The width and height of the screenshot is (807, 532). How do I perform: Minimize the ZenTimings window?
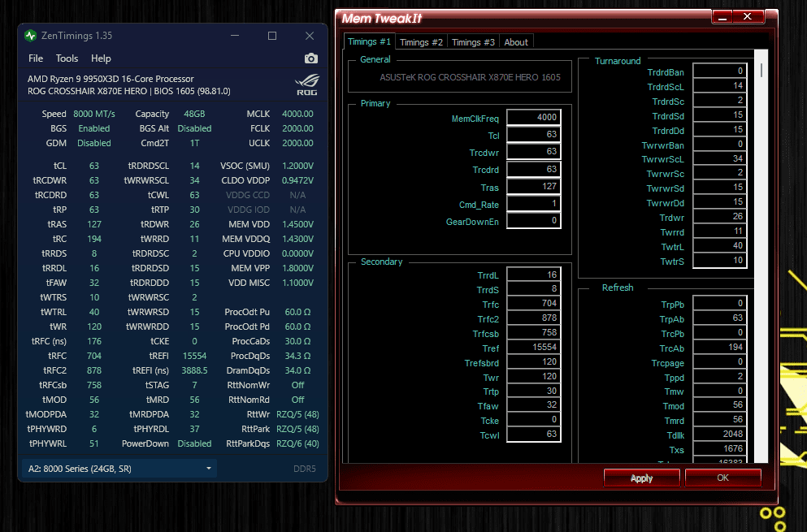[x=235, y=36]
